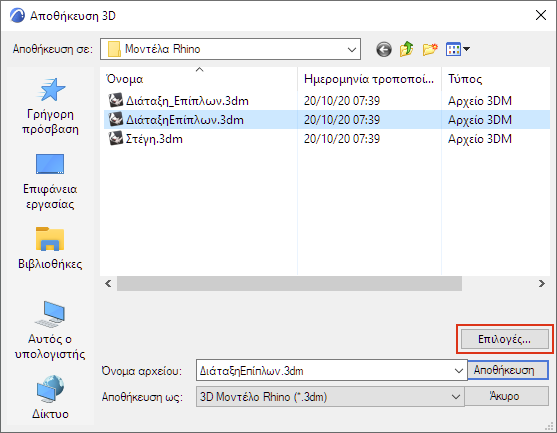This screenshot has height=433, width=557.
Task: Click the horizontal scrollbar thumb
Action: [x=290, y=283]
